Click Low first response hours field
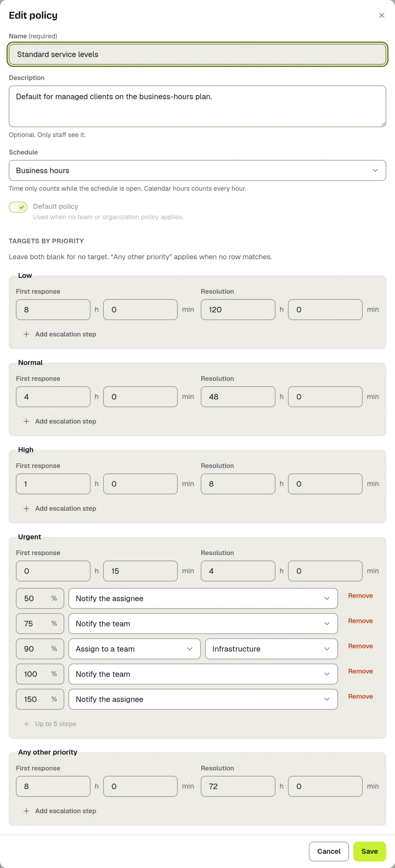This screenshot has width=395, height=868. [x=53, y=310]
